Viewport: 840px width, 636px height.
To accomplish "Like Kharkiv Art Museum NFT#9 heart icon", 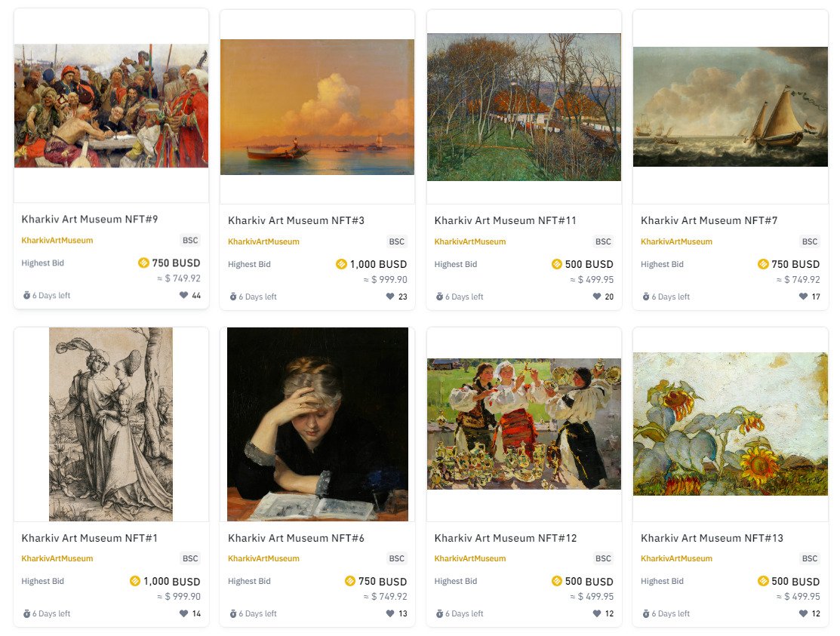I will (183, 295).
